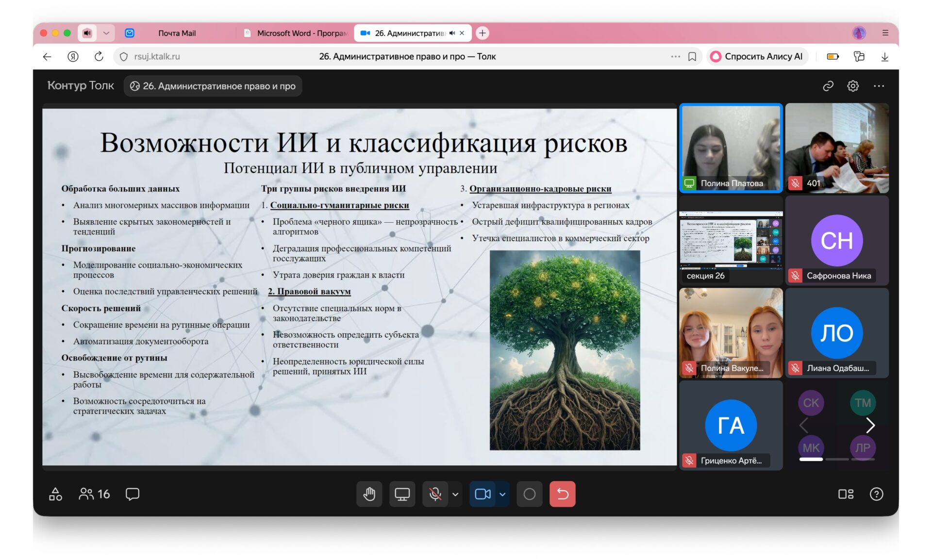The image size is (932, 560).
Task: Turn off the camera
Action: pyautogui.click(x=483, y=494)
